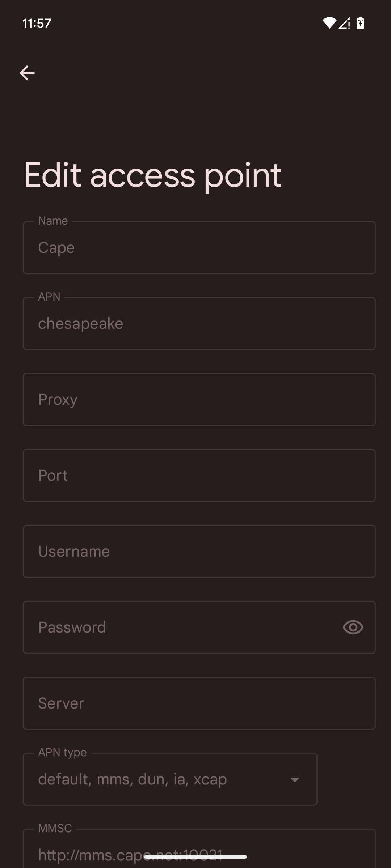The height and width of the screenshot is (868, 391).
Task: Click the Wi-Fi status icon
Action: point(329,23)
